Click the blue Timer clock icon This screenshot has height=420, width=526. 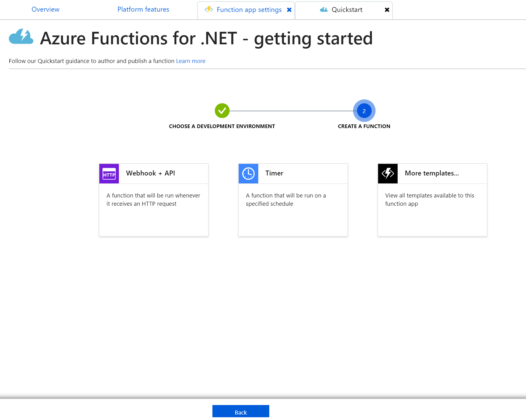pos(248,174)
